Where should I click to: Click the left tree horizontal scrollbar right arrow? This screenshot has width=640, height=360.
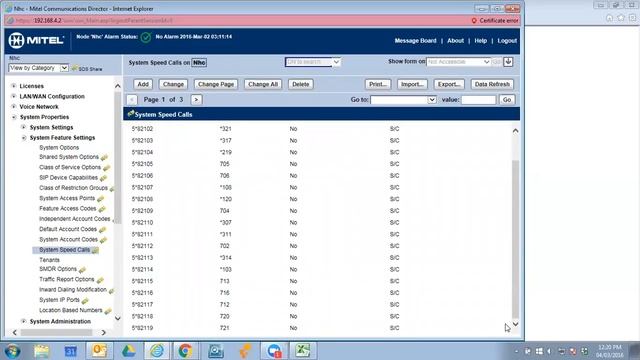point(103,333)
